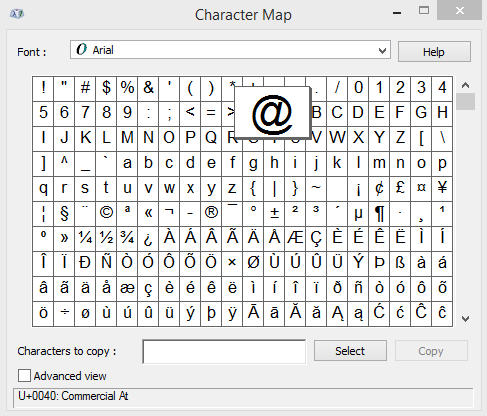Select the capital Thorn Þ cell

(379, 263)
